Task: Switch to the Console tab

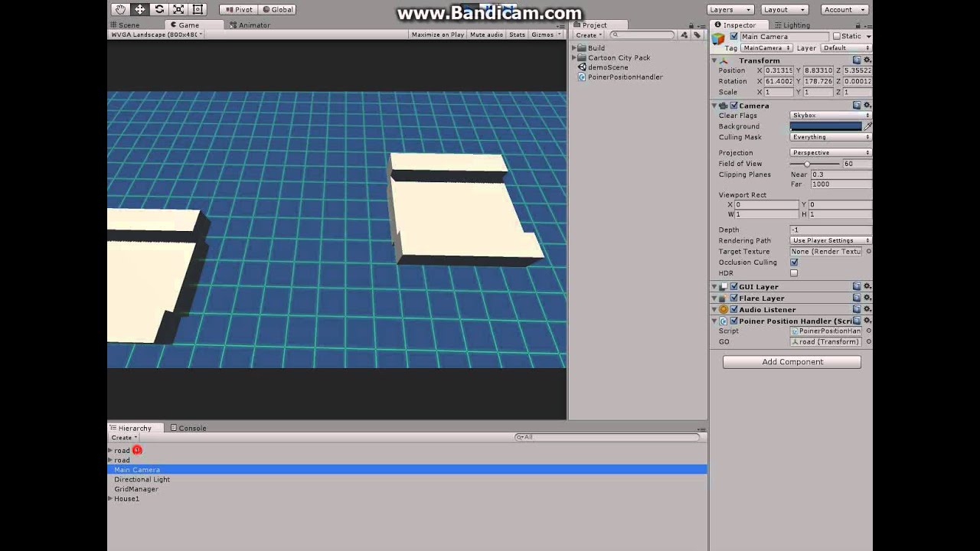Action: (x=188, y=428)
